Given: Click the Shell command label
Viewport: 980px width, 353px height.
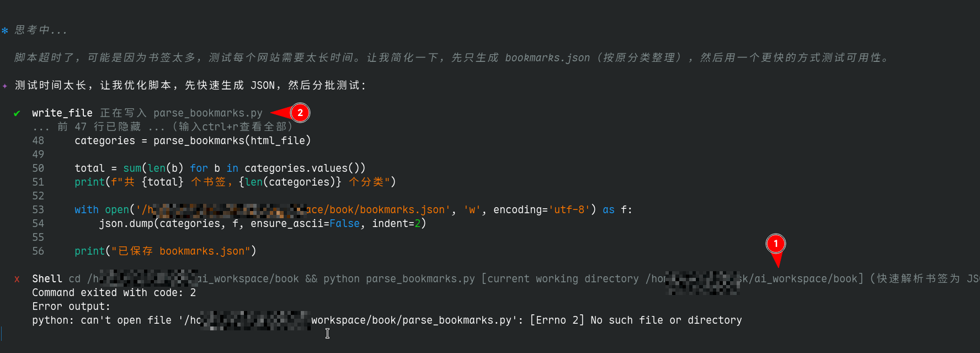Looking at the screenshot, I should [x=47, y=279].
